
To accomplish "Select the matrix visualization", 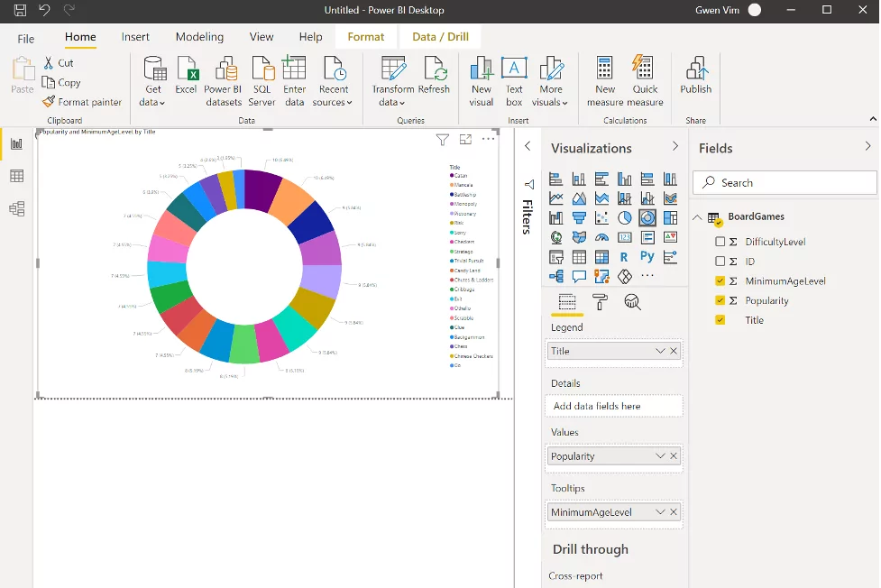I will click(601, 257).
